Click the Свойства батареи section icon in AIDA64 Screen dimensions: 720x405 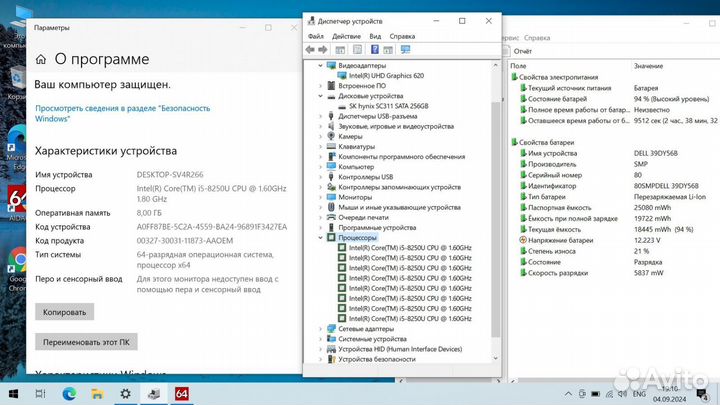pyautogui.click(x=514, y=142)
